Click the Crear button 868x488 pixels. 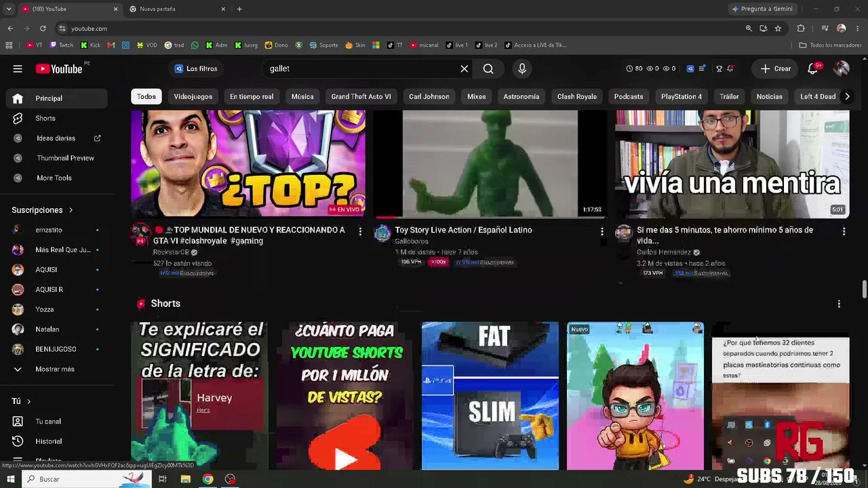click(776, 68)
